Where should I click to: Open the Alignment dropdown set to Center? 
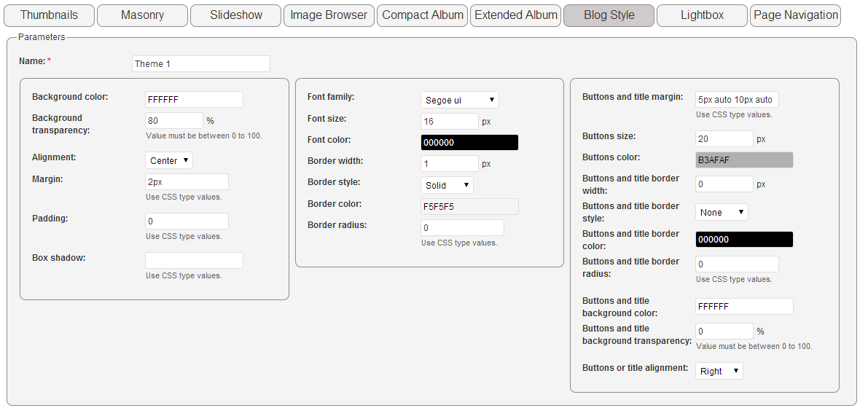pos(169,160)
